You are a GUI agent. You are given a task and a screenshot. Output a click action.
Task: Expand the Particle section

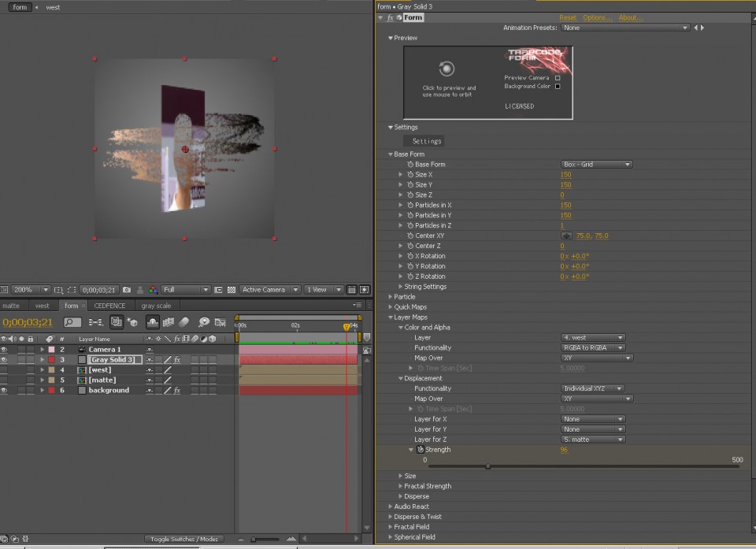pyautogui.click(x=390, y=297)
